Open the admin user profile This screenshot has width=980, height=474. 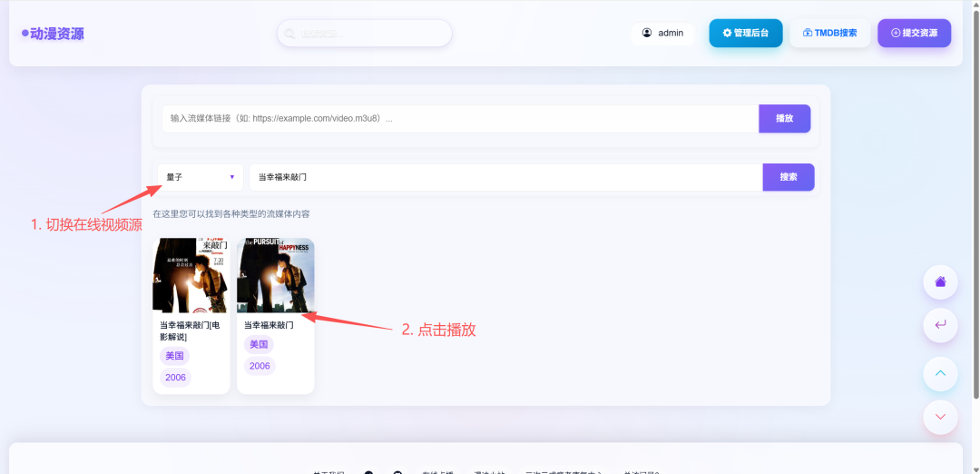[x=663, y=33]
